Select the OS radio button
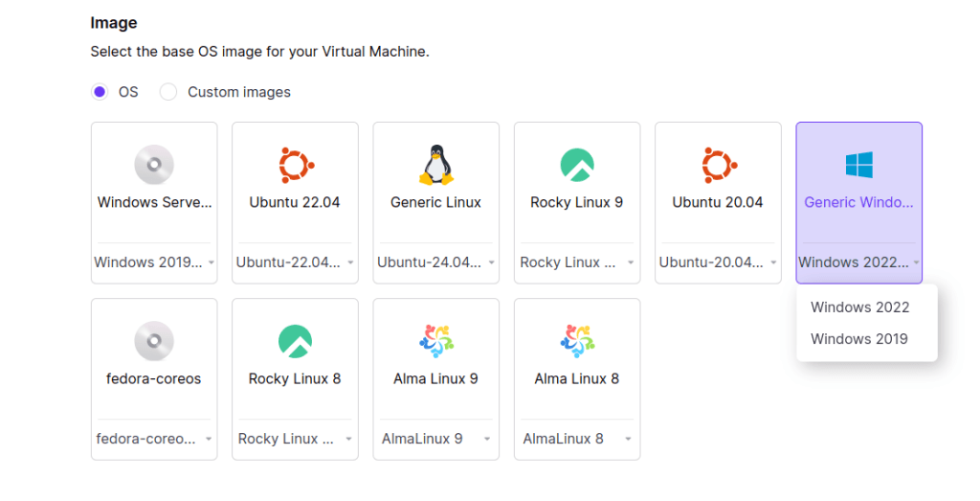 pos(100,92)
